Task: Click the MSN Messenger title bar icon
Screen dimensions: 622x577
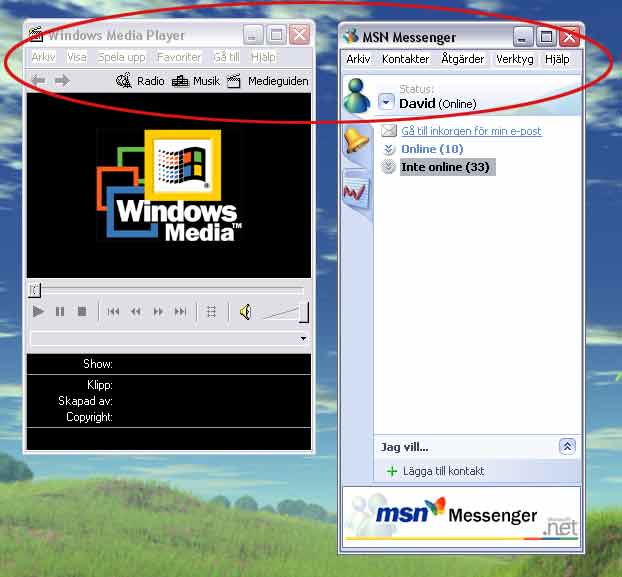Action: [x=351, y=36]
